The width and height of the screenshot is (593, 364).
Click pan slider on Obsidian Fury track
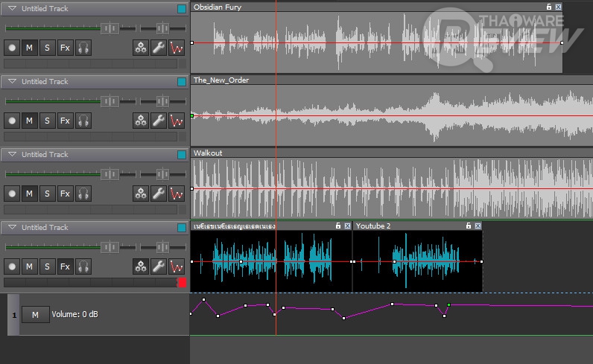click(162, 28)
